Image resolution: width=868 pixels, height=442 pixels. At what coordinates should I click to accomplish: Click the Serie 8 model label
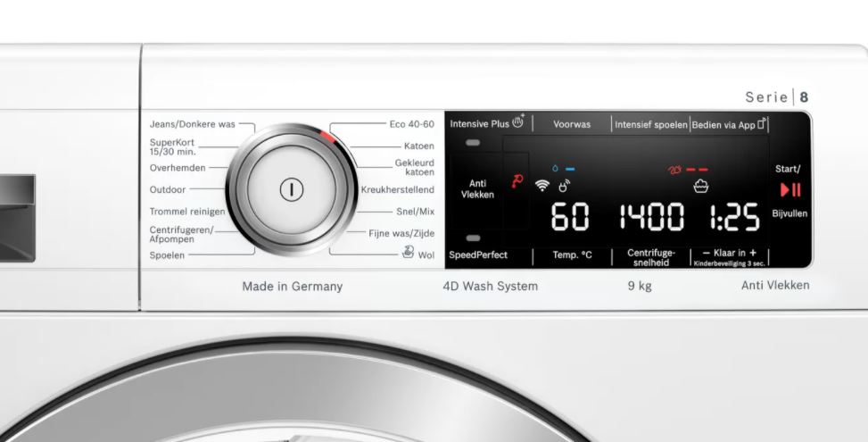coord(777,97)
